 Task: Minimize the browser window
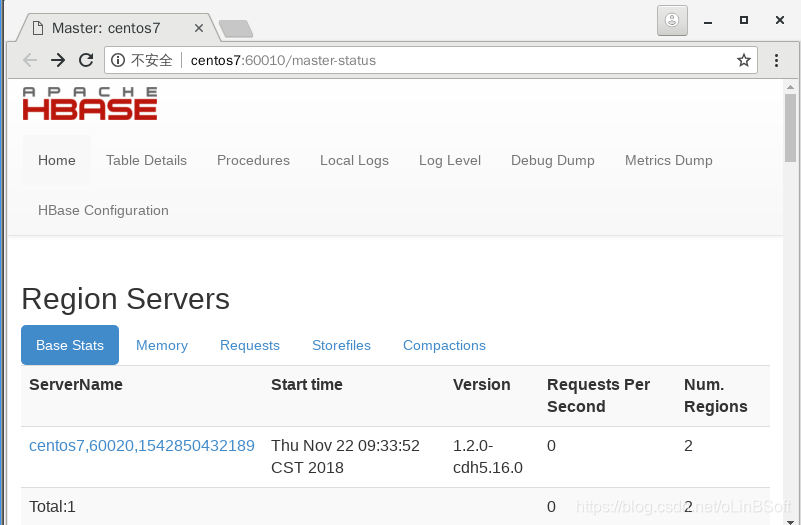click(708, 21)
